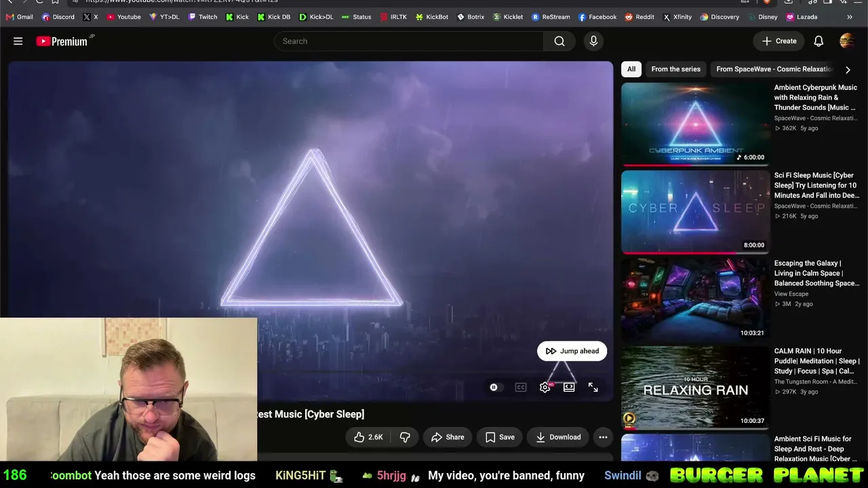Select the All filter chip
This screenshot has width=868, height=488.
[631, 69]
